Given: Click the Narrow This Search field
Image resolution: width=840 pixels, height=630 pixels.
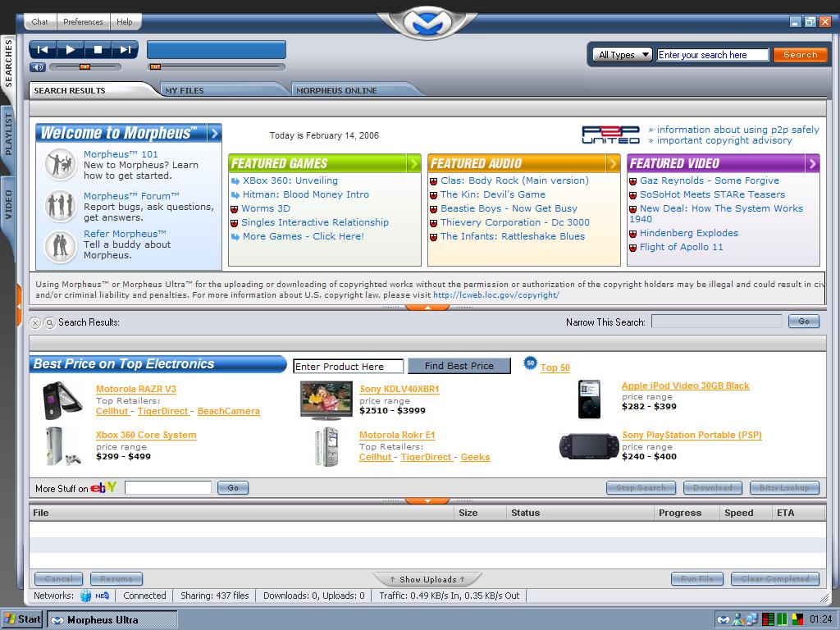Looking at the screenshot, I should [717, 322].
